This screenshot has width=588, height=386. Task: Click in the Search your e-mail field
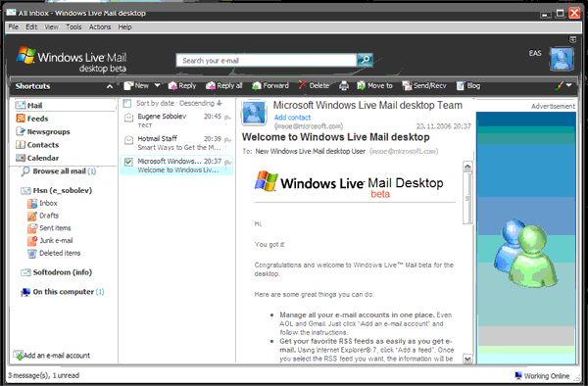[267, 61]
